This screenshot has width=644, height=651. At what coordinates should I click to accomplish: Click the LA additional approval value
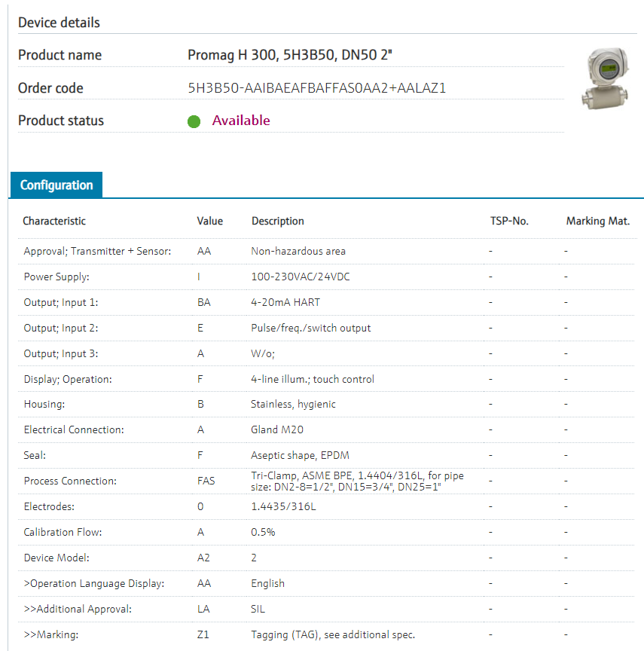click(203, 609)
